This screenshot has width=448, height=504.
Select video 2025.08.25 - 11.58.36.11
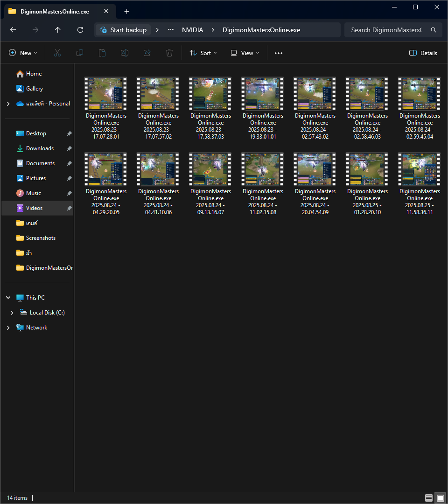pos(420,183)
